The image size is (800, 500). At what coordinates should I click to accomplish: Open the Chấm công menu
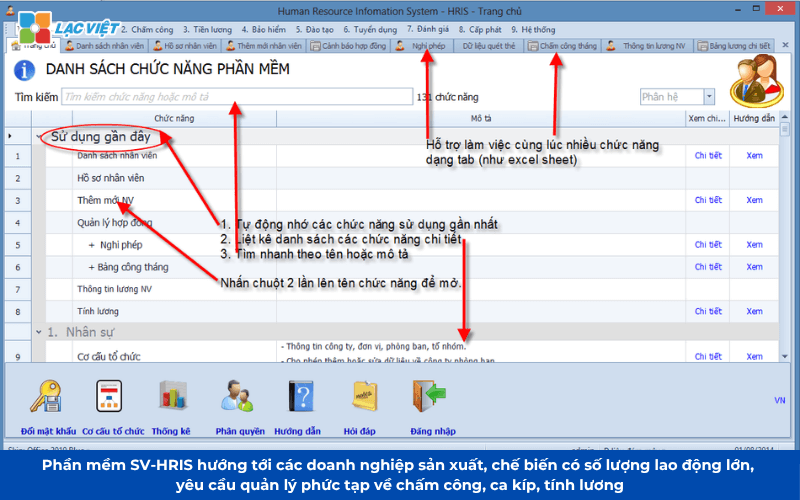(151, 30)
